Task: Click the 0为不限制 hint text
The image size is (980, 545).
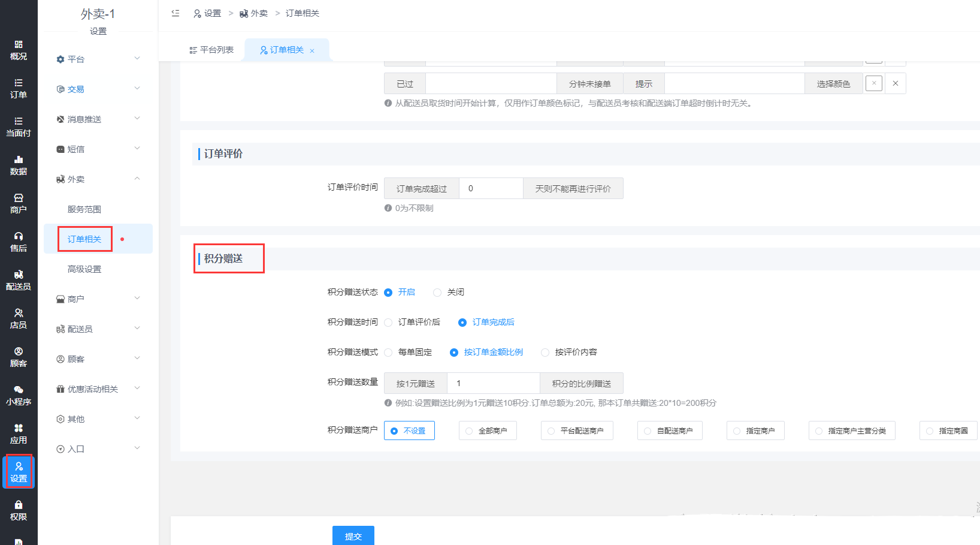Action: pyautogui.click(x=414, y=208)
